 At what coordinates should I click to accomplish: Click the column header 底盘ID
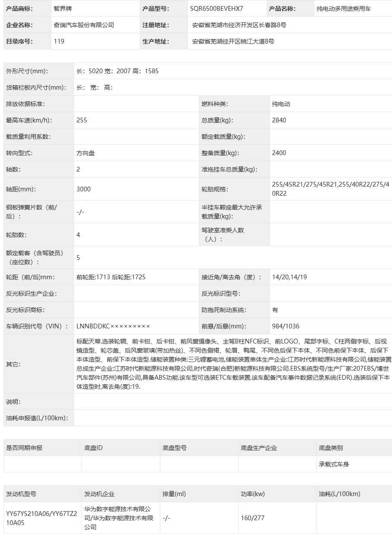[94, 448]
